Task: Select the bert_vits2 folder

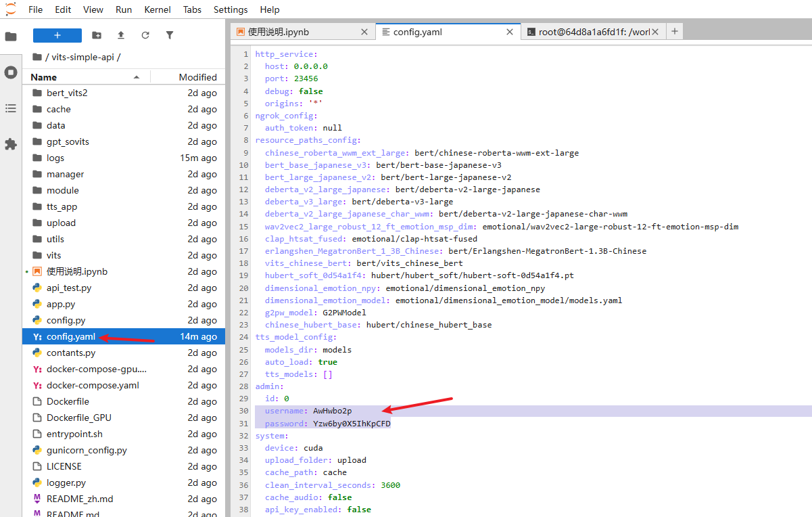Action: pyautogui.click(x=124, y=93)
